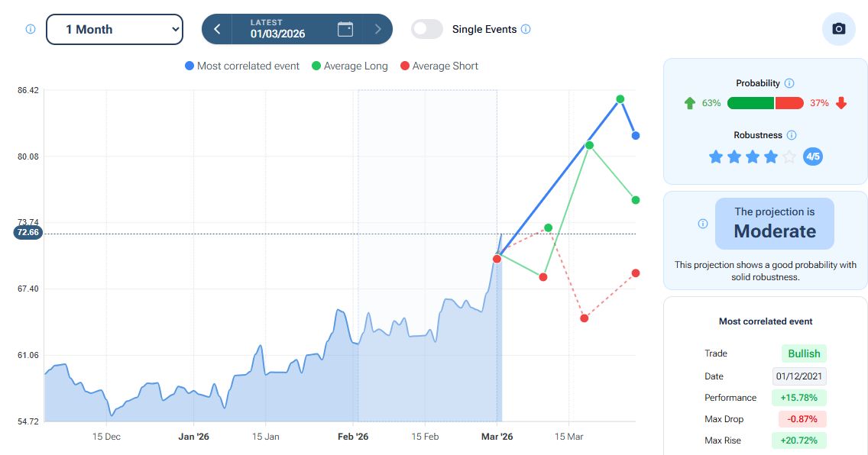This screenshot has height=455, width=868.
Task: Click the green and red probability bar
Action: tap(765, 103)
